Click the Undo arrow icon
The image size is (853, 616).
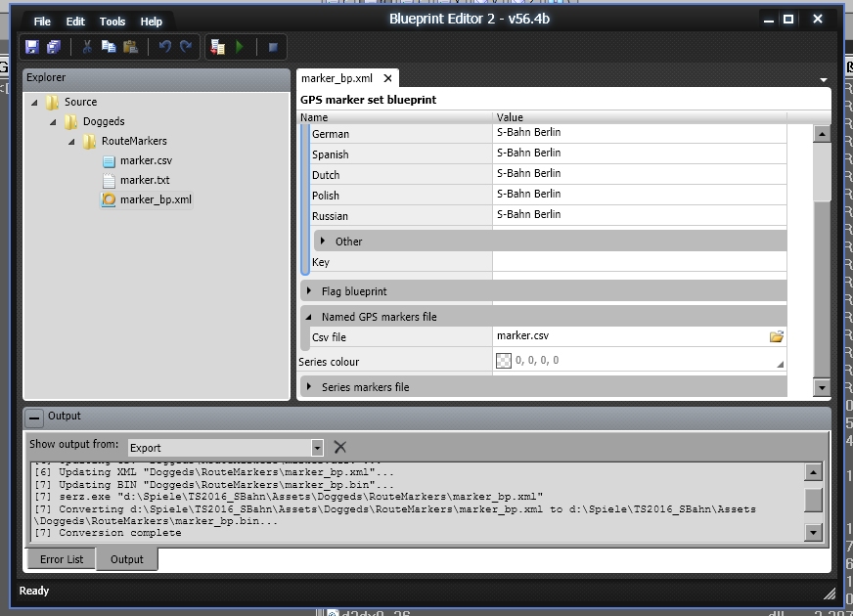coord(164,47)
